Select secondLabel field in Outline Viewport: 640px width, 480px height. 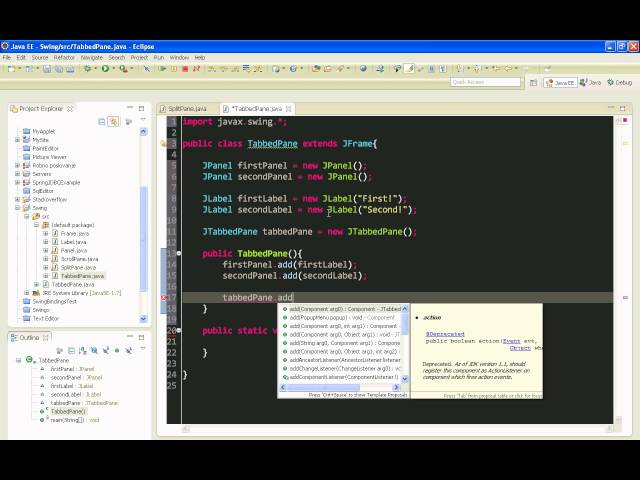point(76,395)
